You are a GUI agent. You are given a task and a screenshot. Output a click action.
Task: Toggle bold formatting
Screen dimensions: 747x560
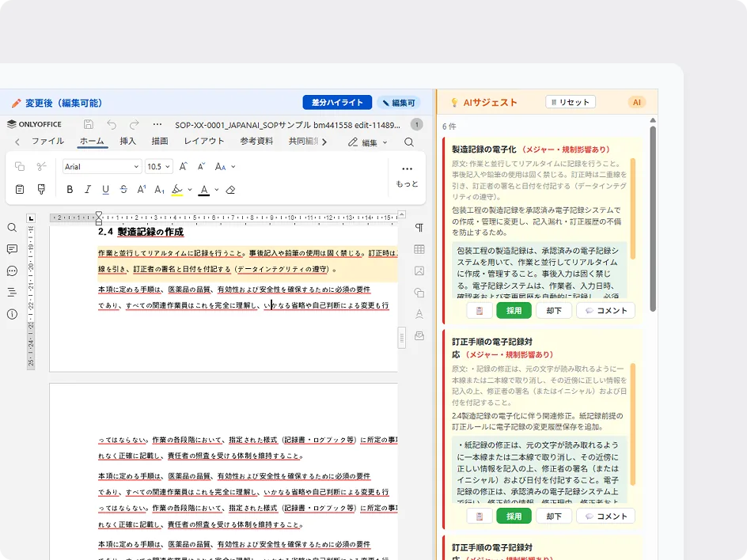(x=70, y=190)
